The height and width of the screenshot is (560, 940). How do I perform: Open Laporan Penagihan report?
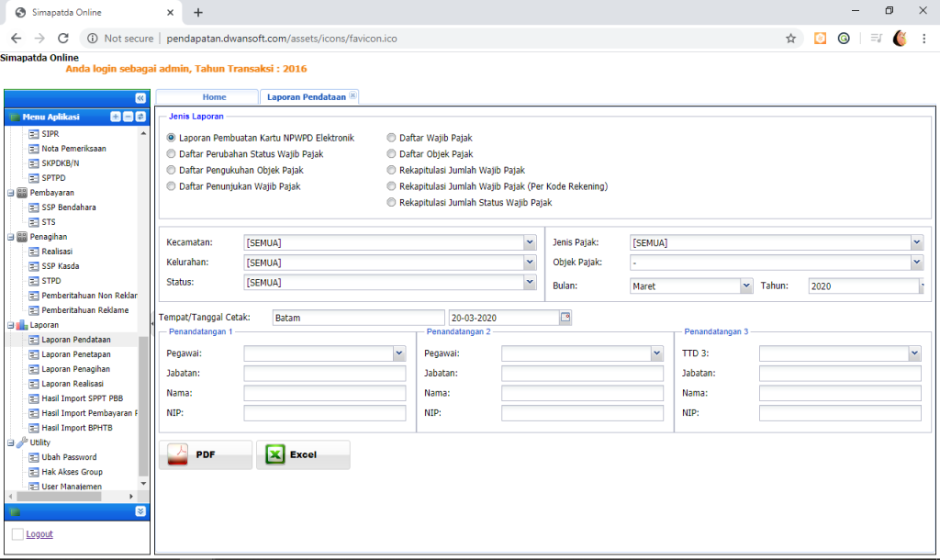(75, 369)
